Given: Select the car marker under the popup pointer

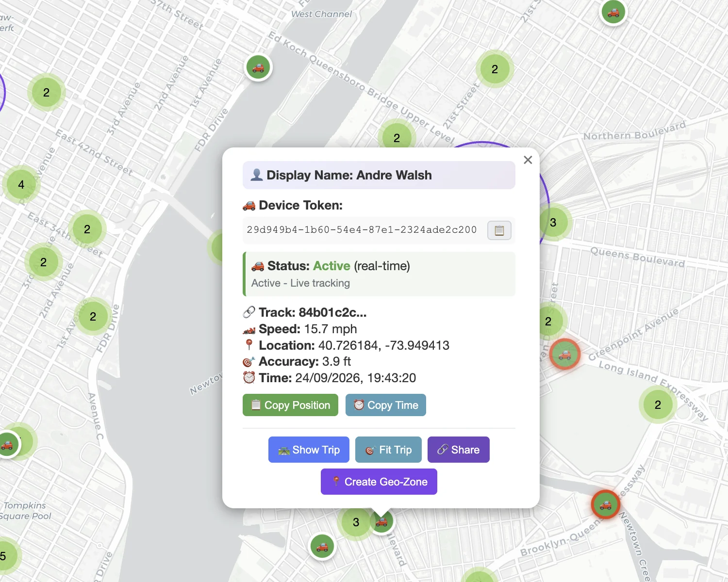Looking at the screenshot, I should coord(382,521).
